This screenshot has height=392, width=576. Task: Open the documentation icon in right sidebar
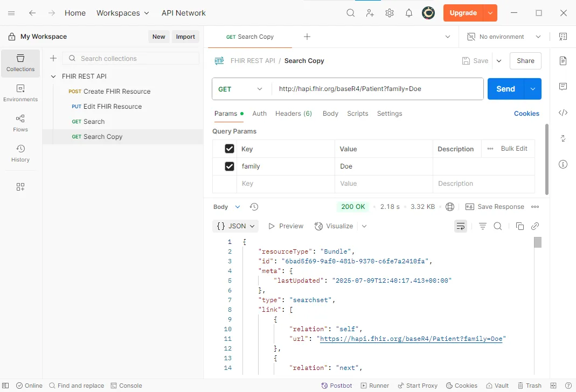pyautogui.click(x=563, y=60)
